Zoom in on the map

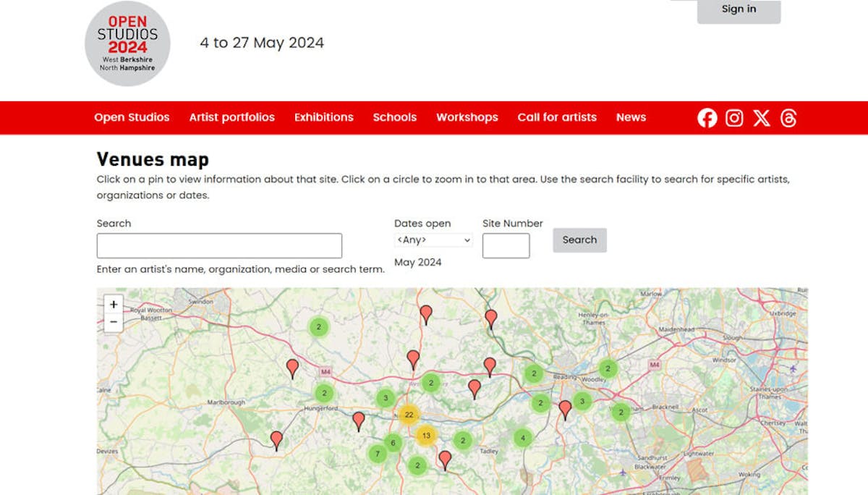(114, 305)
